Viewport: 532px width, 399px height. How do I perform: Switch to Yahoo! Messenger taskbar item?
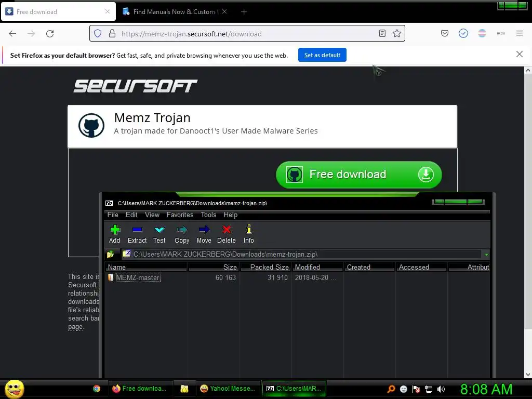coord(229,389)
